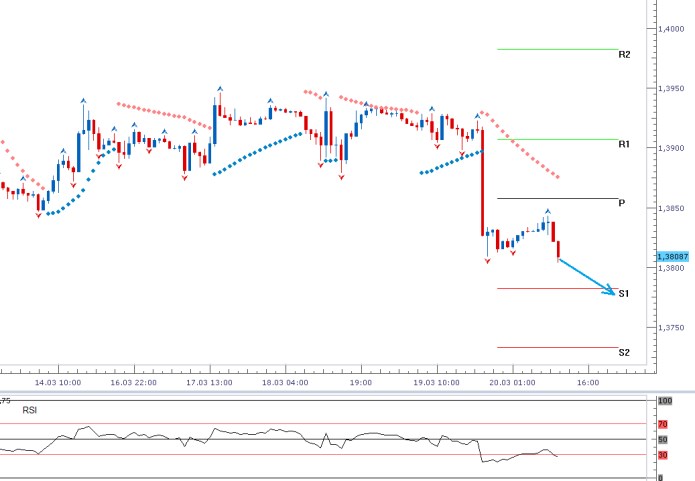Viewport: 695px width, 481px height.
Task: Click the 17.03 13:00 time label
Action: [x=209, y=383]
